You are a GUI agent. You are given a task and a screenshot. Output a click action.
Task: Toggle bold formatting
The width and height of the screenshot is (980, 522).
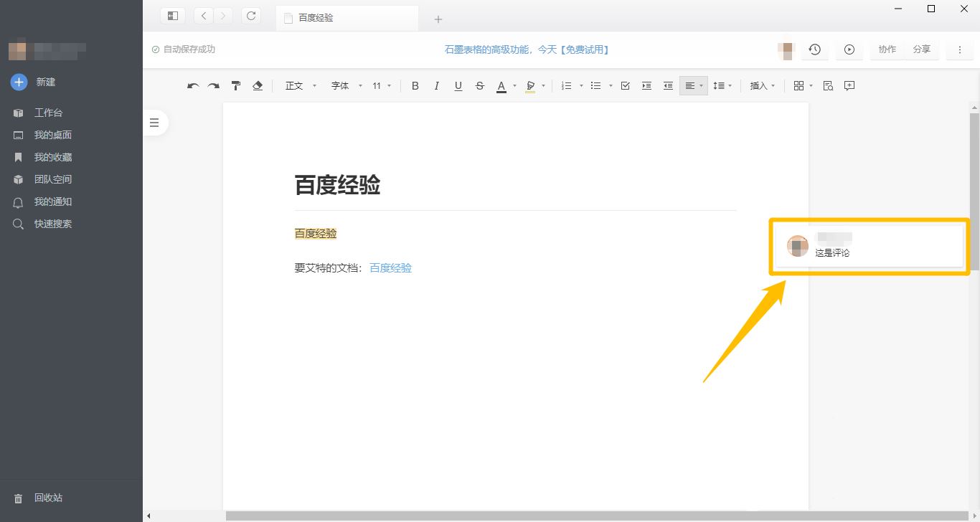coord(415,86)
